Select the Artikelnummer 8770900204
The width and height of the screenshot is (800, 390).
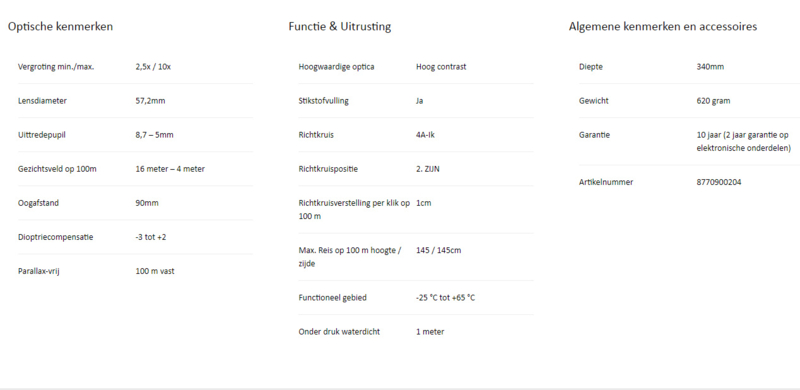[719, 182]
